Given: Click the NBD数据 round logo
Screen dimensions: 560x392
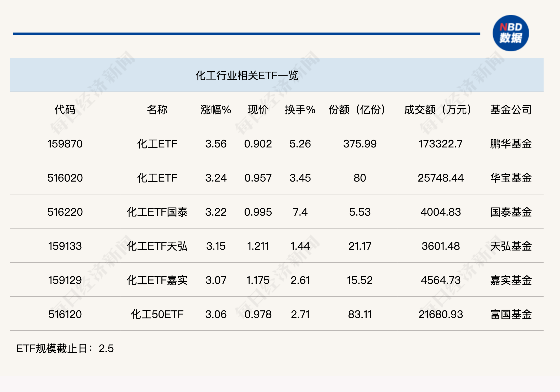Looking at the screenshot, I should coord(510,33).
